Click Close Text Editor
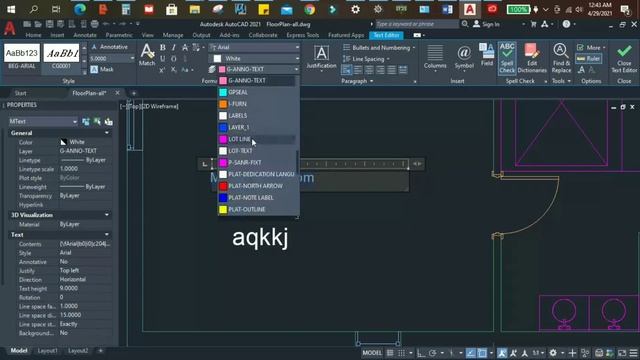This screenshot has height=360, width=640. point(624,58)
